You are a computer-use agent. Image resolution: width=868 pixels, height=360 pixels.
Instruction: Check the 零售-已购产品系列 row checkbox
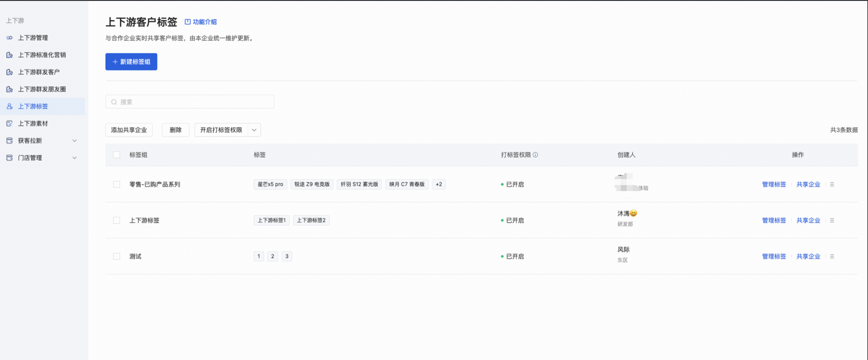(116, 184)
